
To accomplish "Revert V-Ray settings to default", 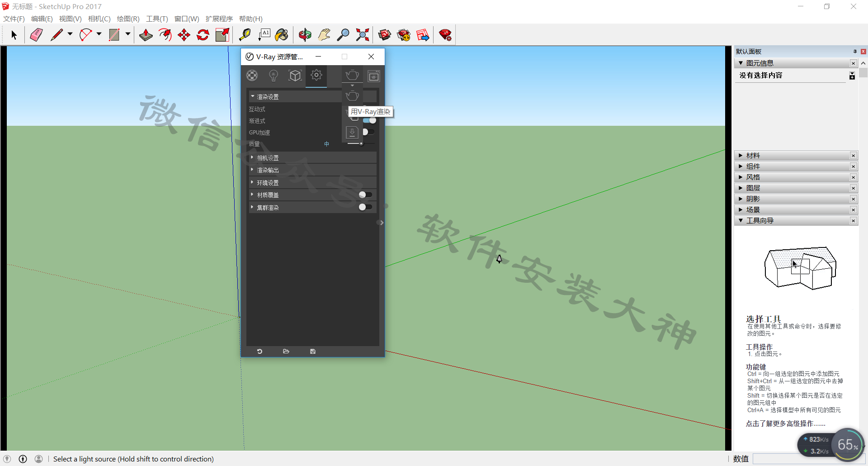I will [x=259, y=351].
